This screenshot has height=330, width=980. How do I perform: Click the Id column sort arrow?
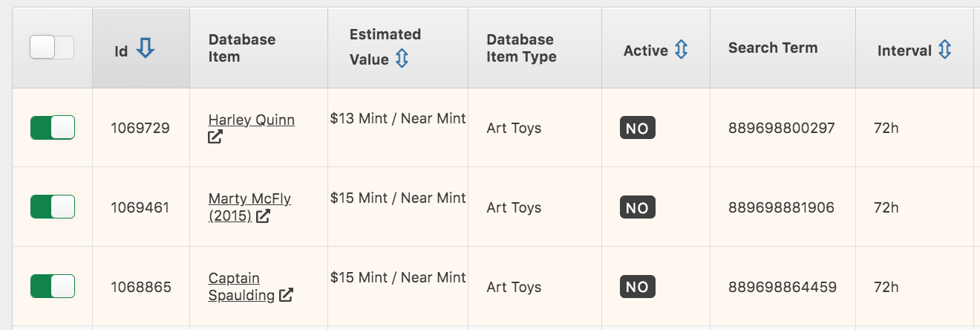point(146,49)
